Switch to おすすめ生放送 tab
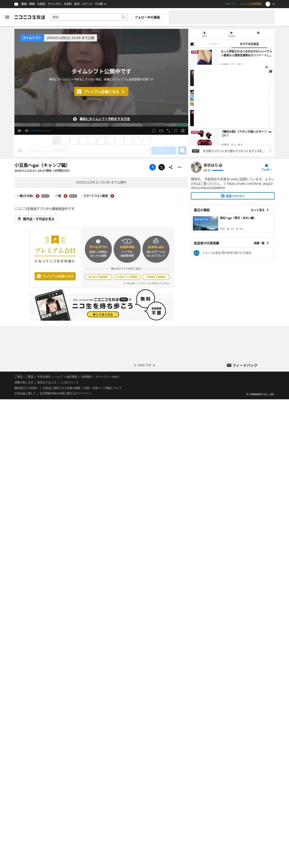This screenshot has height=868, width=289. tap(249, 44)
